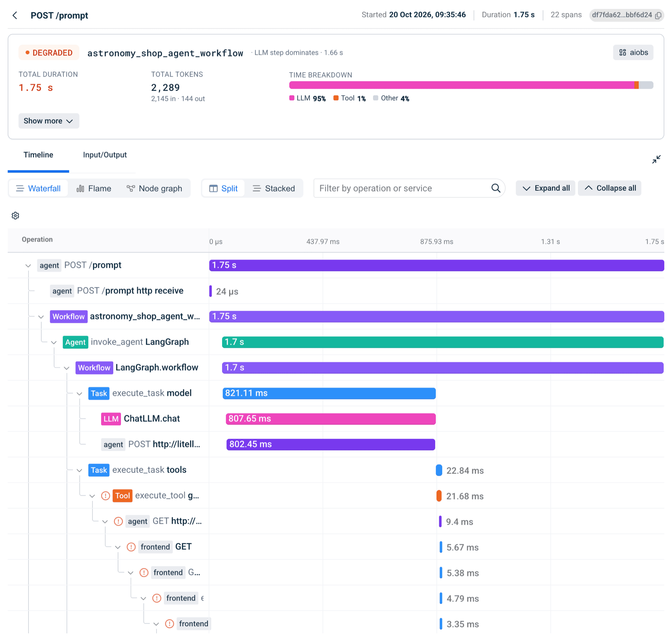Image resolution: width=672 pixels, height=641 pixels.
Task: Choose the Stacked layout
Action: [x=274, y=188]
